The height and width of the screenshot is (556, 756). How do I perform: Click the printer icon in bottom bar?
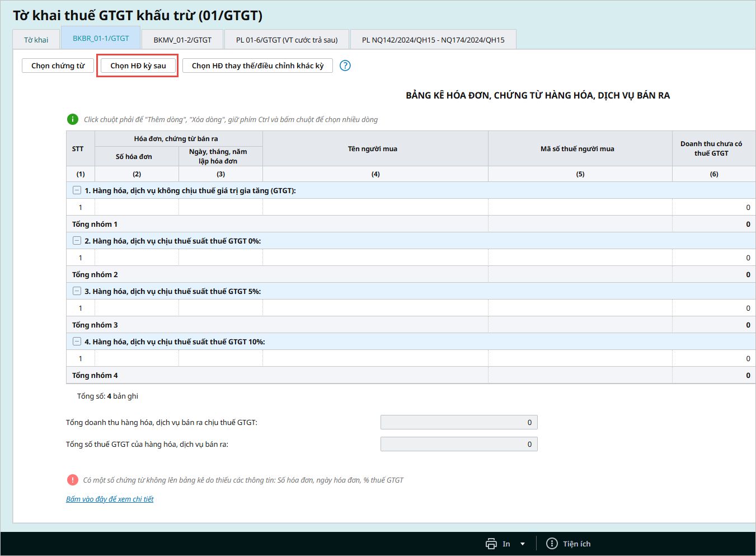(x=491, y=544)
